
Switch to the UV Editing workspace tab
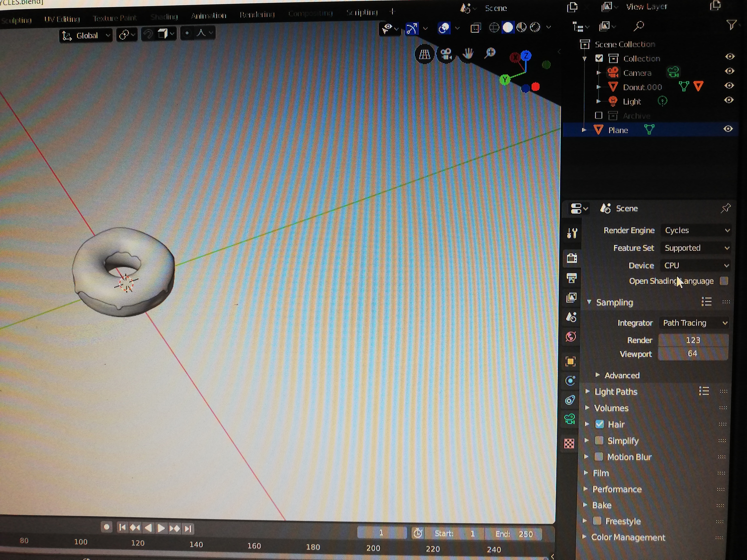tap(62, 19)
